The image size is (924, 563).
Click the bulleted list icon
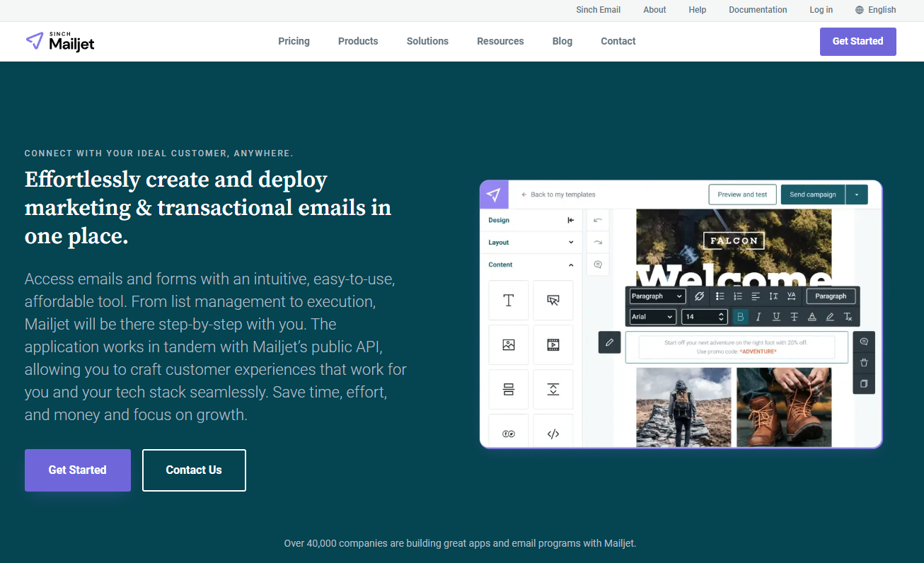click(720, 296)
